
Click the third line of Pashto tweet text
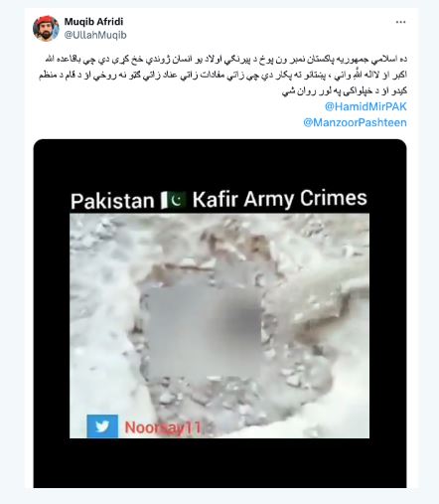click(x=345, y=91)
